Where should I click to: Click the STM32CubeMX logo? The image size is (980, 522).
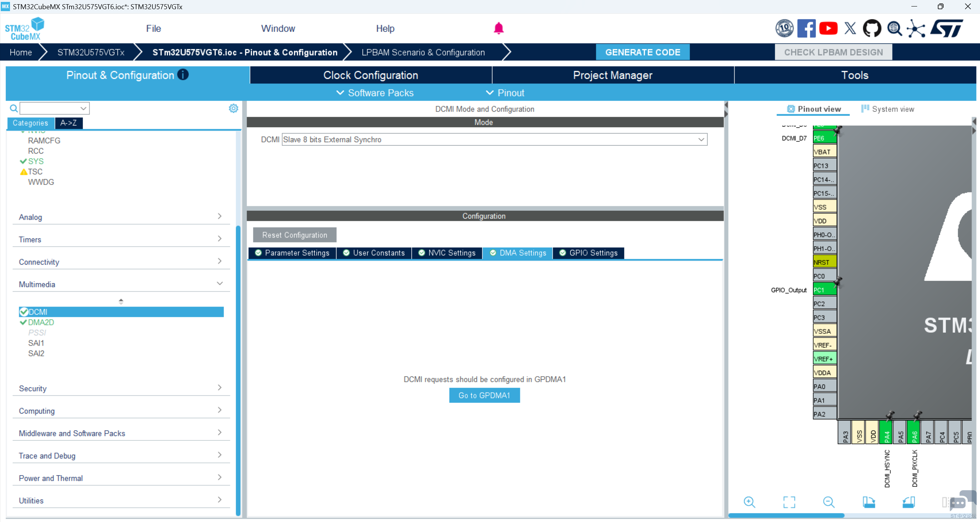point(25,29)
